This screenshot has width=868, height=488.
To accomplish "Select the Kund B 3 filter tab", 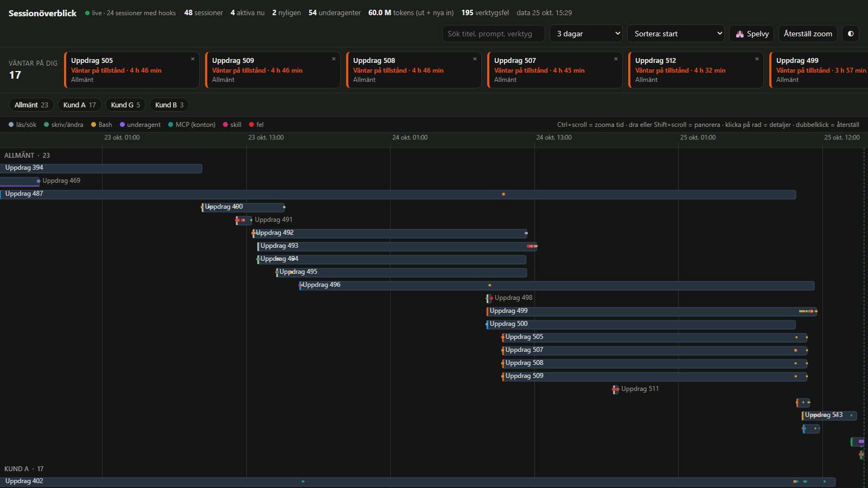I will point(169,105).
